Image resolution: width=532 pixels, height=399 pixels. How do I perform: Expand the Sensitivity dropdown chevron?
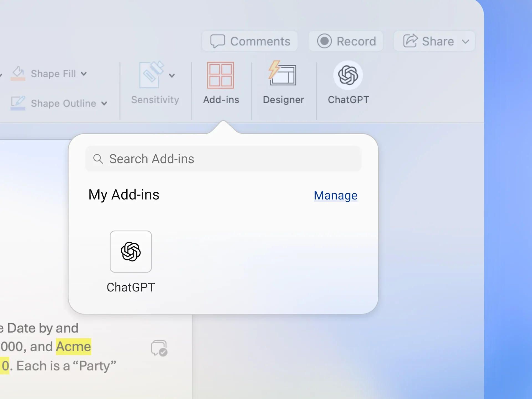click(172, 75)
